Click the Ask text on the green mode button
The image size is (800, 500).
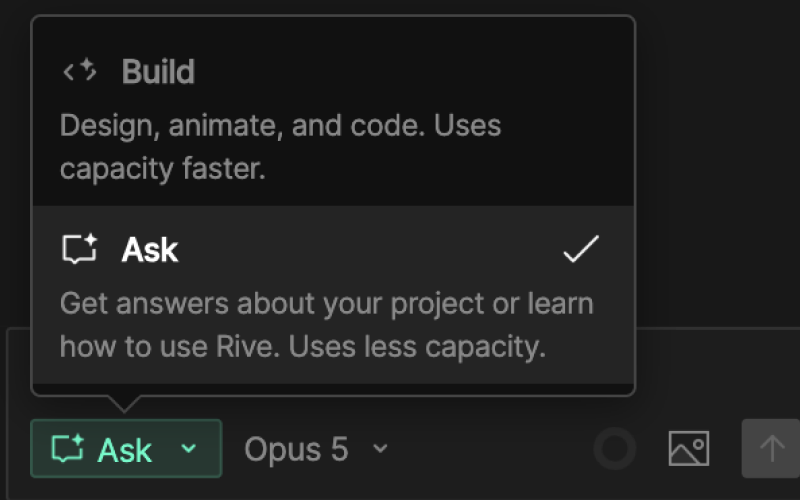point(125,449)
